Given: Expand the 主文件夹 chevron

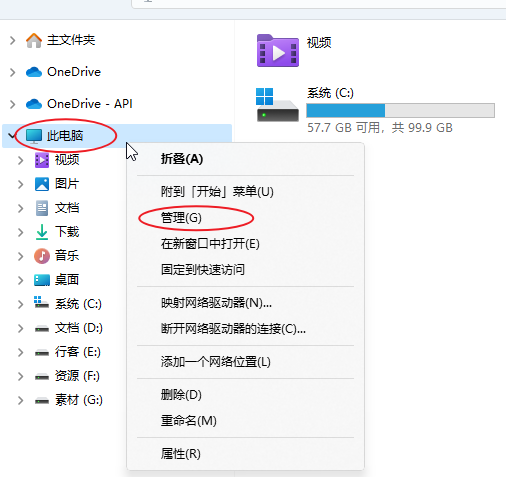Looking at the screenshot, I should point(12,41).
